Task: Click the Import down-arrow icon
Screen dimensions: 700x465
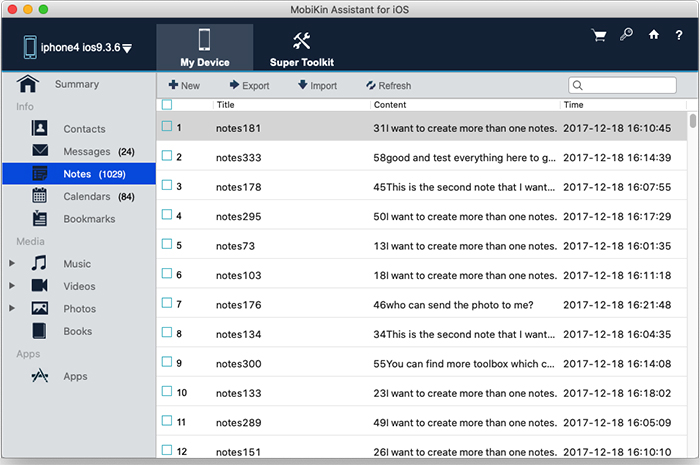Action: pyautogui.click(x=303, y=84)
